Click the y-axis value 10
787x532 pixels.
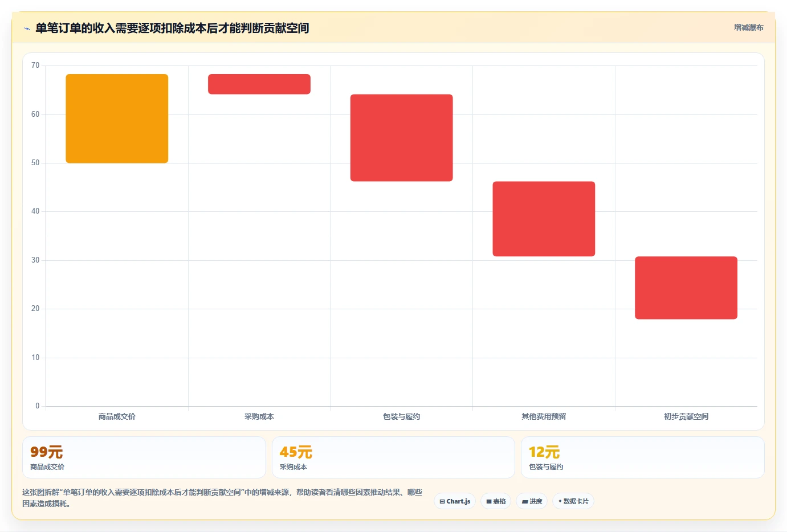point(35,358)
